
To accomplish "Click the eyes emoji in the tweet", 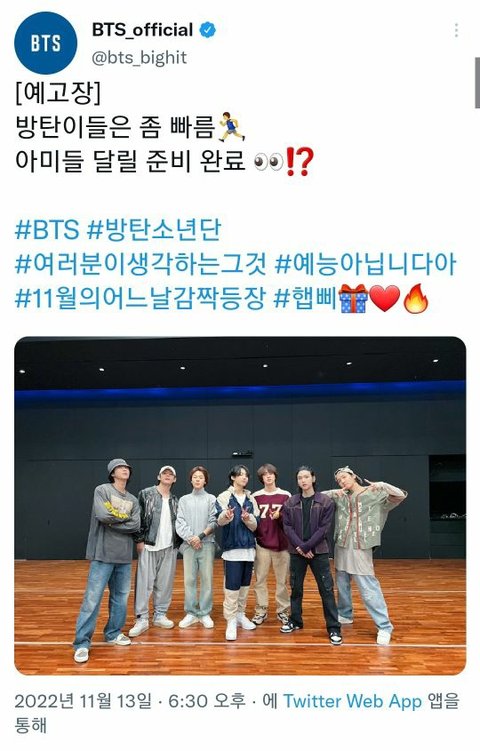I will pyautogui.click(x=268, y=161).
